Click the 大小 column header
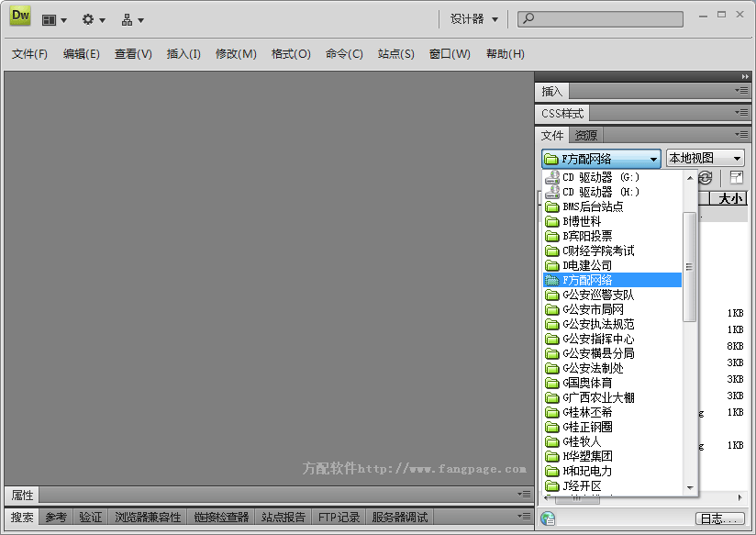 point(728,198)
